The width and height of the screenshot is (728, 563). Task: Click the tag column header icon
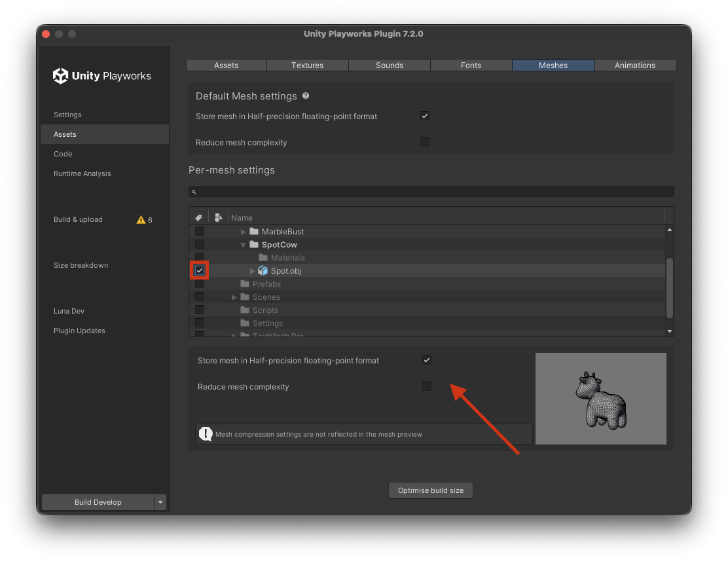click(x=199, y=217)
